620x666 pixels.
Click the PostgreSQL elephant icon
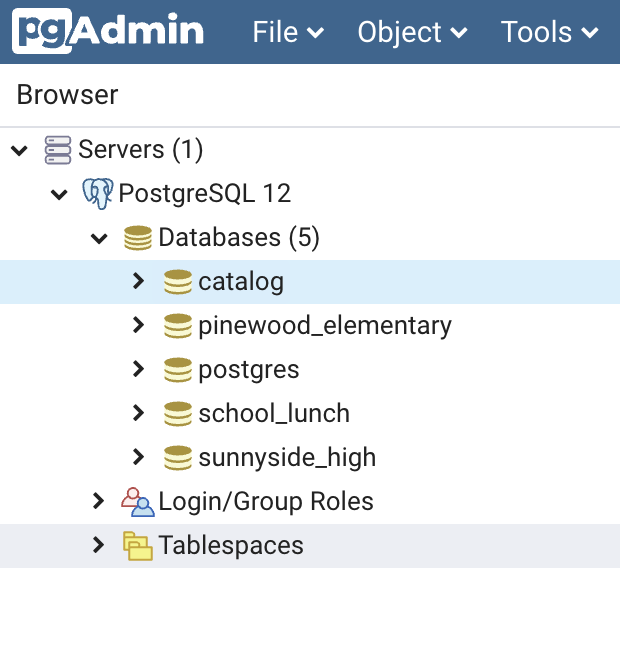click(98, 194)
